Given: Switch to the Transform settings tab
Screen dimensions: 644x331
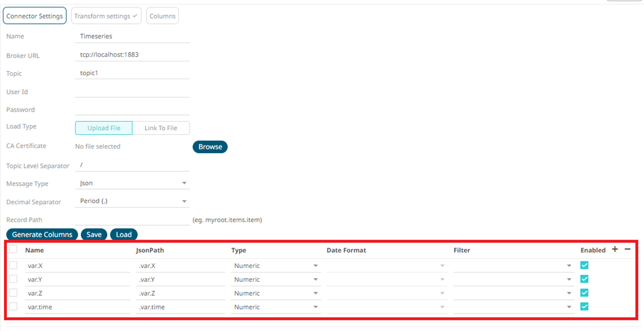Looking at the screenshot, I should (107, 16).
